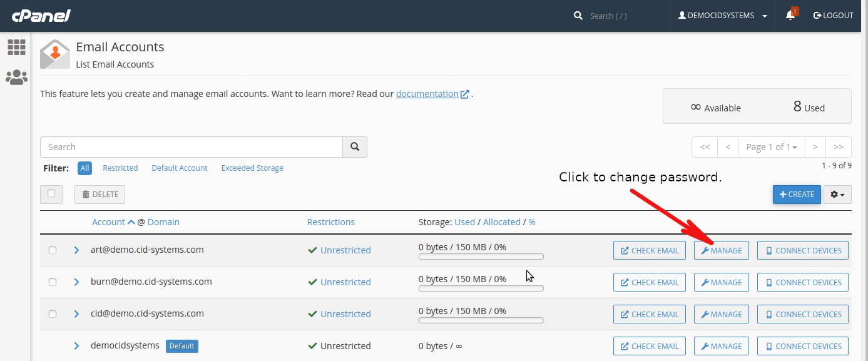868x361 pixels.
Task: Open the gear settings dropdown next to Create
Action: pos(837,195)
